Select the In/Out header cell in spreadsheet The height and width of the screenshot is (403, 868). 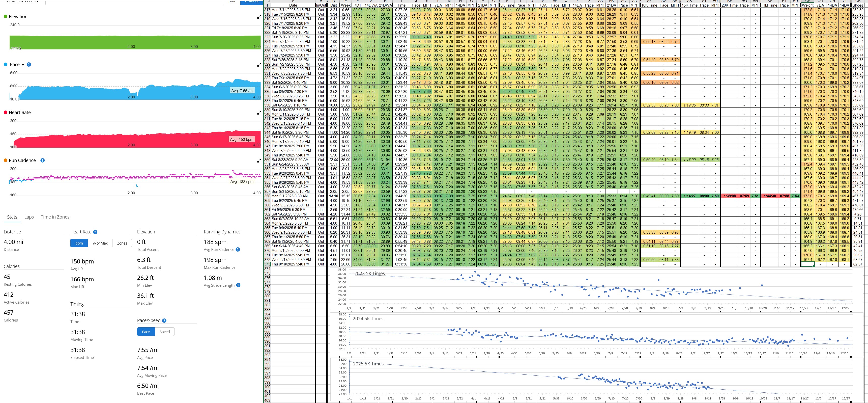coord(321,5)
